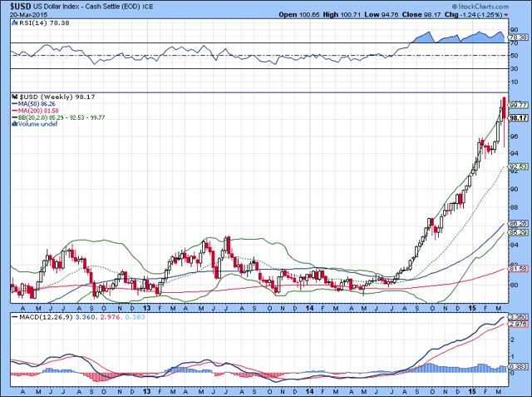Click the 92.53 middle band price label
The width and height of the screenshot is (532, 397).
coord(519,166)
